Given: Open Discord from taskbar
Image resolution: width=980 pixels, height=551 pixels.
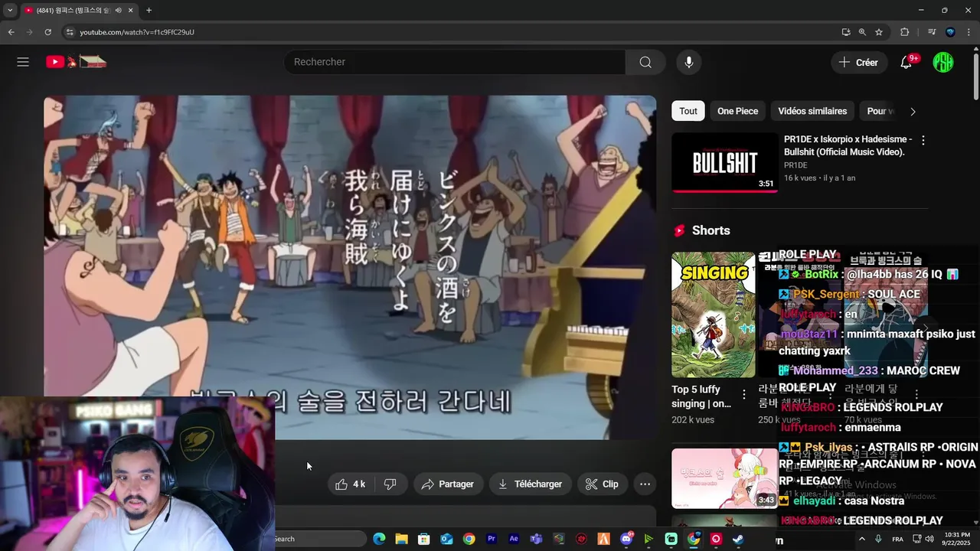Looking at the screenshot, I should tap(626, 539).
